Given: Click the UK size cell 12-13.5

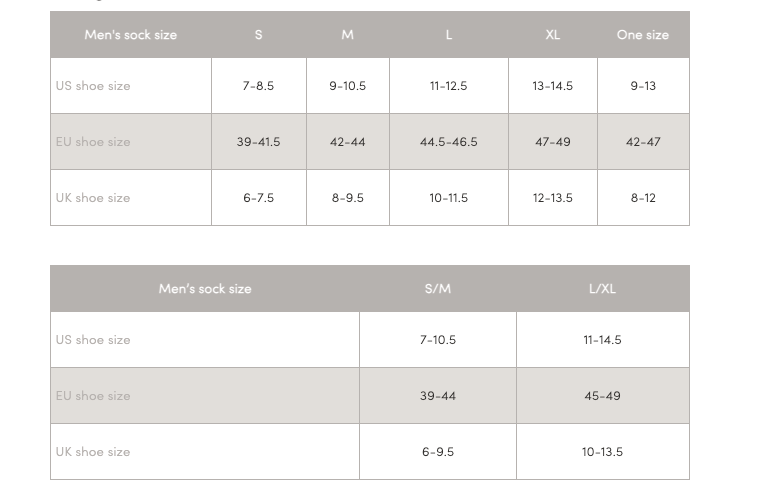Looking at the screenshot, I should click(x=553, y=198).
